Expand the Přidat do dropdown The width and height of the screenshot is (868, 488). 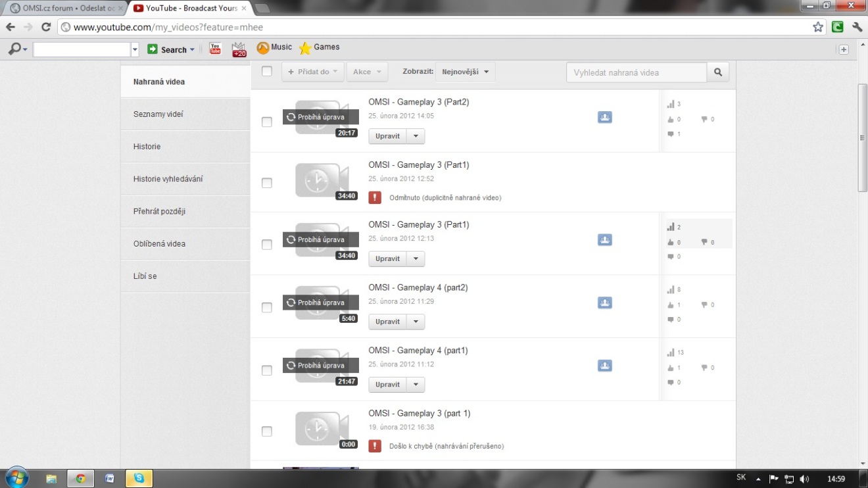pyautogui.click(x=312, y=72)
